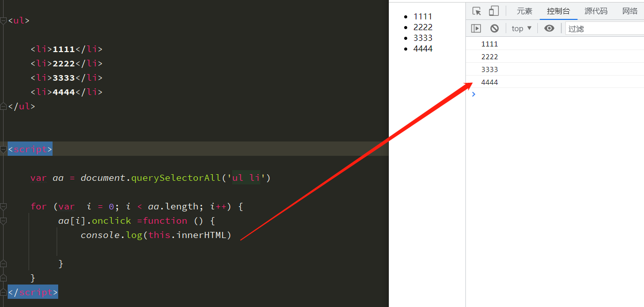Collapse the opening script tag fold marker

[4, 150]
